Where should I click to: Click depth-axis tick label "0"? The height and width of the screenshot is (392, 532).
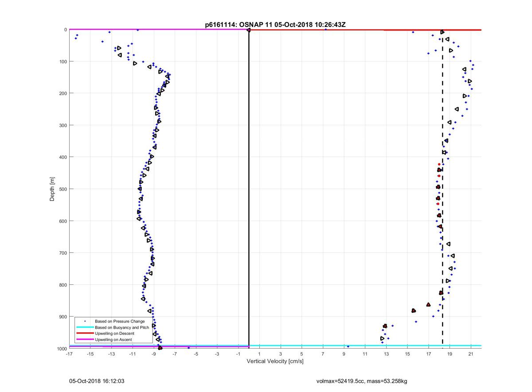click(66, 30)
